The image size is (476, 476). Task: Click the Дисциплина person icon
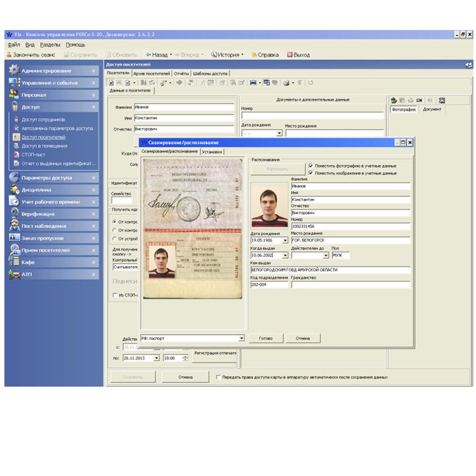point(14,189)
